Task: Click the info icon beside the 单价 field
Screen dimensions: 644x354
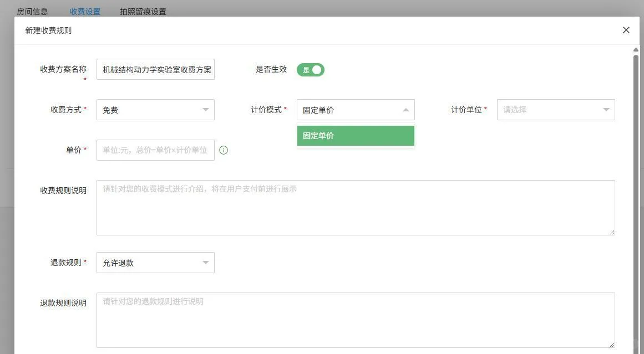Action: (224, 150)
